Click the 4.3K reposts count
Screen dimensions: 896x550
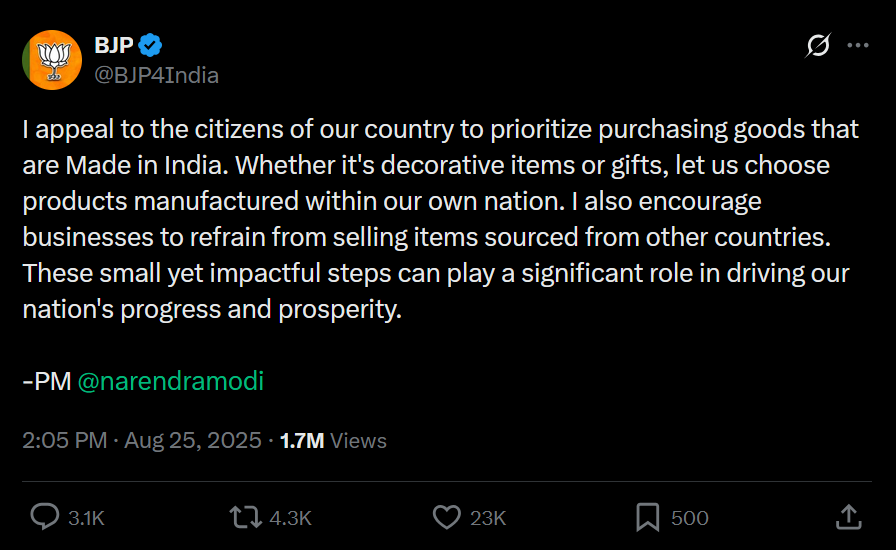[291, 518]
